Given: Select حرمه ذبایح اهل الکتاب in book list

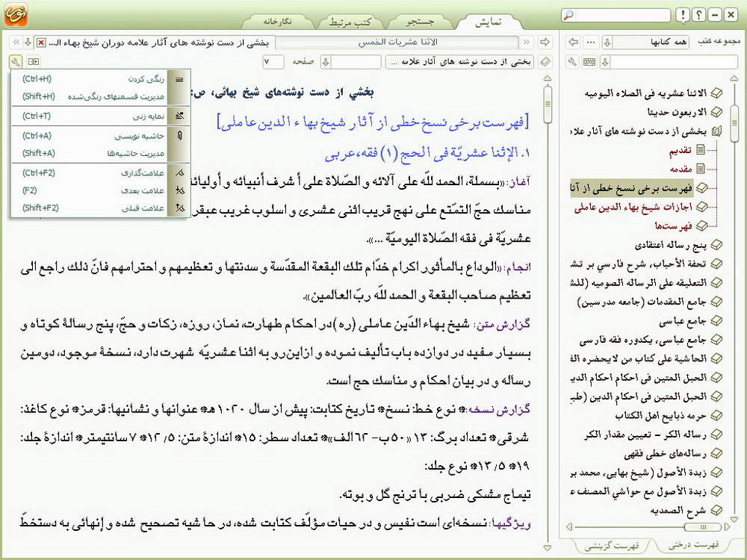Looking at the screenshot, I should (661, 415).
